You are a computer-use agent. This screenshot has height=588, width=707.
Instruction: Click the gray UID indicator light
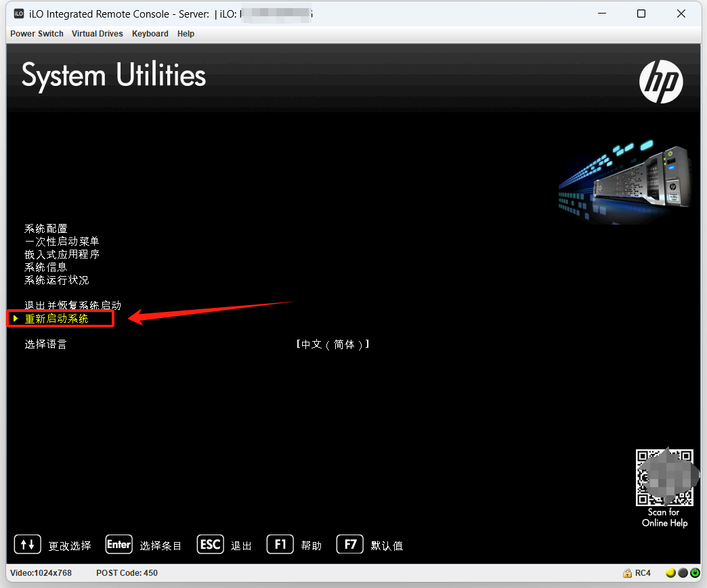tap(683, 573)
